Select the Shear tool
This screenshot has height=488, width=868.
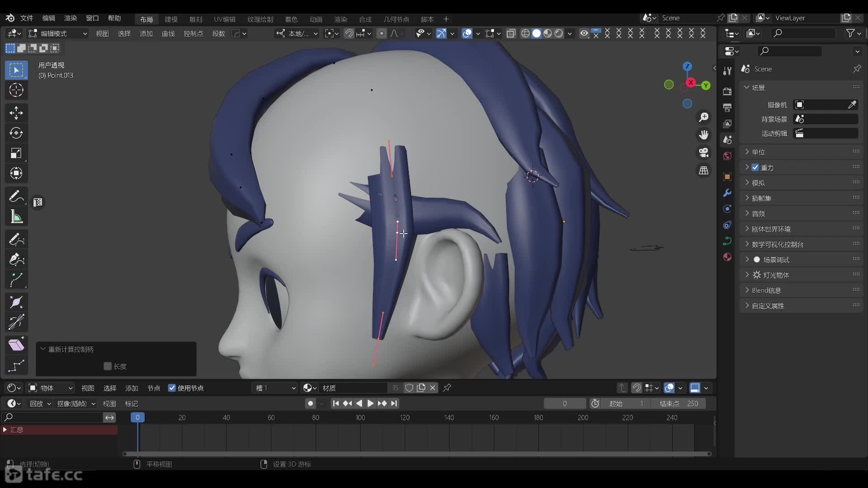[x=16, y=345]
